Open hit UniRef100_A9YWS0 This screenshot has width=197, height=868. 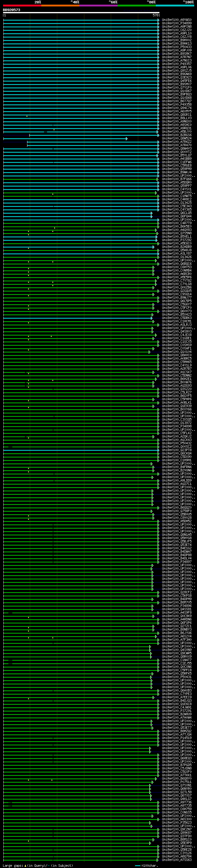(177, 20)
